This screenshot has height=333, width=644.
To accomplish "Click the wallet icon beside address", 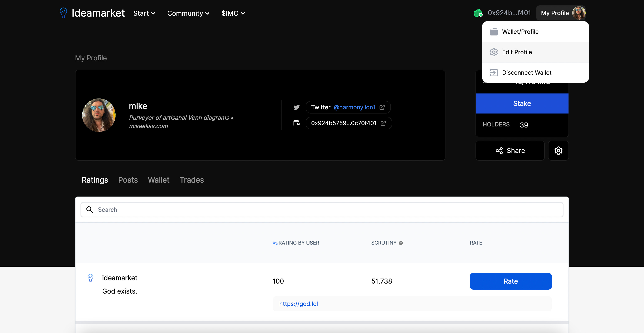I will (297, 123).
